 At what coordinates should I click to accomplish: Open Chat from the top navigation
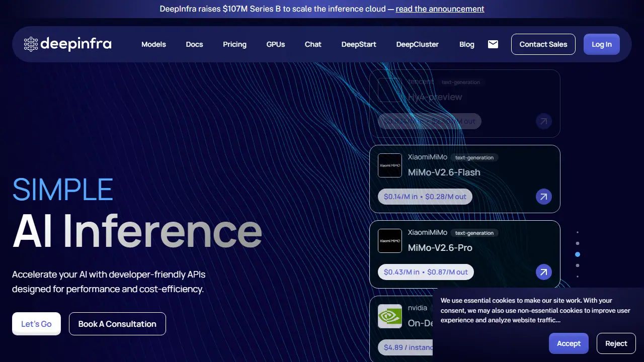313,44
